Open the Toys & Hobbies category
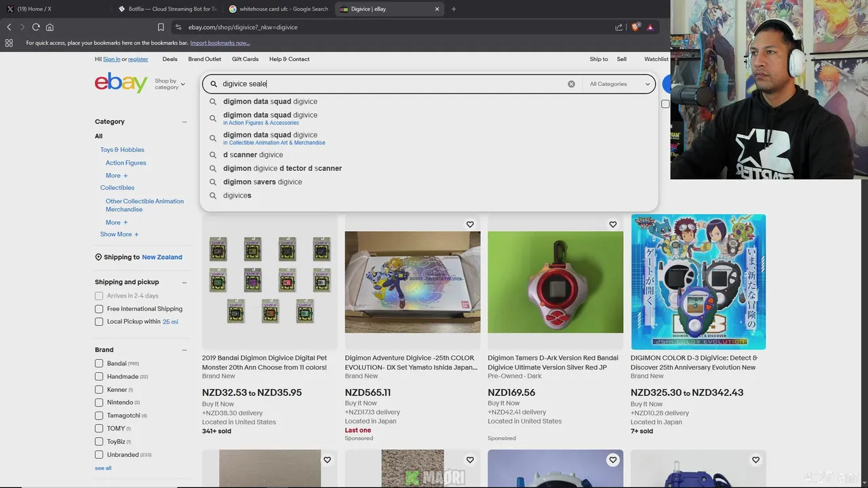 [122, 150]
